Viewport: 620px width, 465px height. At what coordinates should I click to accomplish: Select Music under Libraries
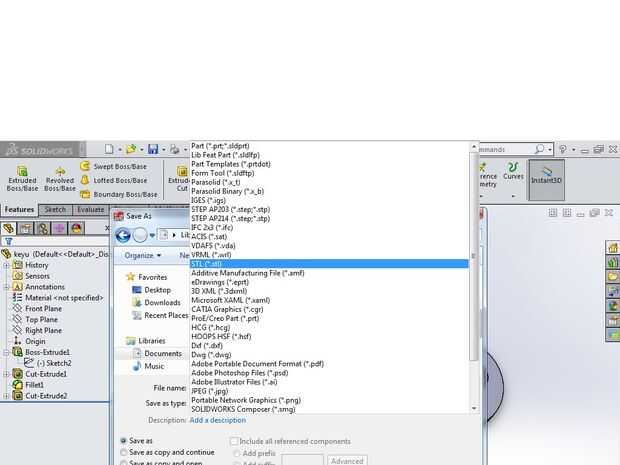pyautogui.click(x=149, y=366)
